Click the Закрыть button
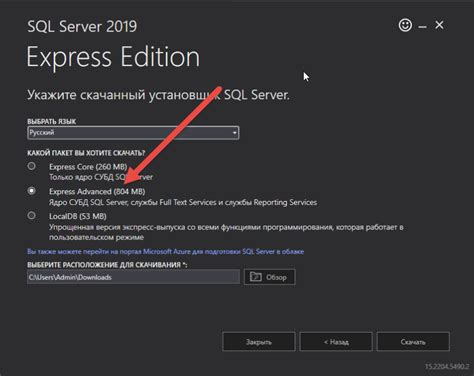The height and width of the screenshot is (376, 474). coord(259,342)
